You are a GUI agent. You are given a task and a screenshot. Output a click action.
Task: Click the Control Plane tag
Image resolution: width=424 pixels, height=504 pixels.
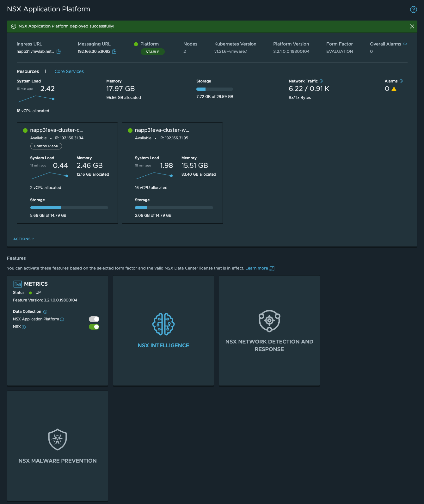click(x=46, y=146)
